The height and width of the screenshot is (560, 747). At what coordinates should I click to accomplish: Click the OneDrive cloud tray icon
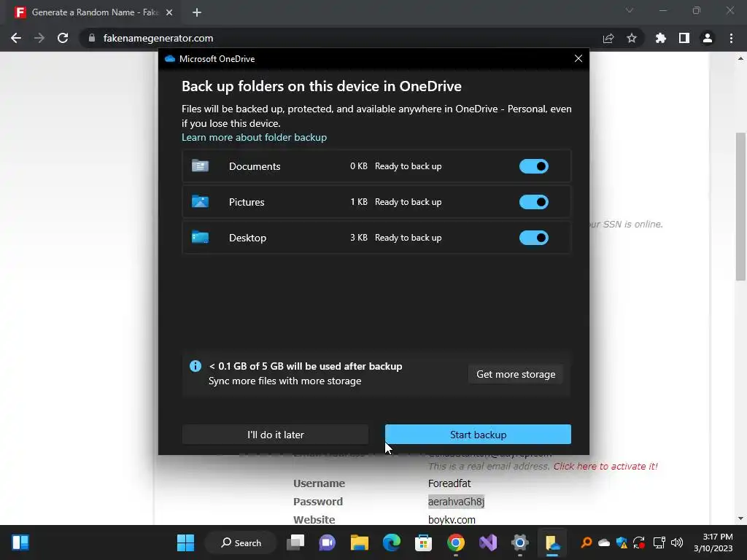[x=604, y=542]
